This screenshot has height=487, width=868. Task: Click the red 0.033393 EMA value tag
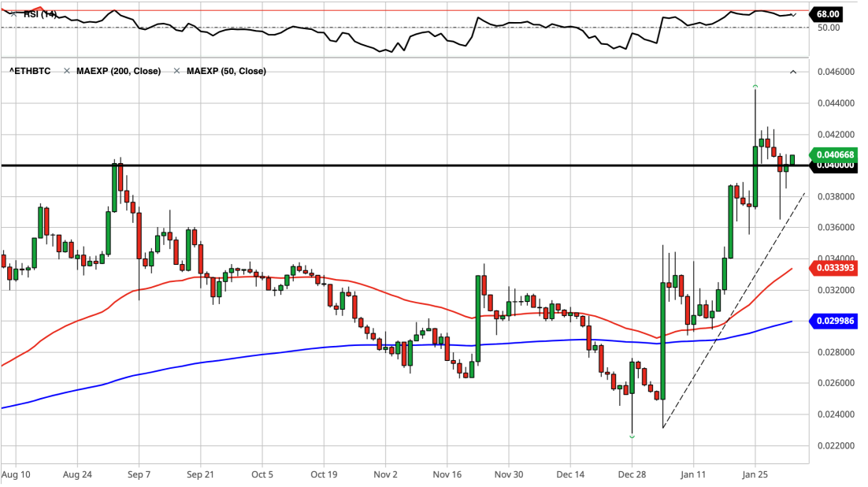833,268
